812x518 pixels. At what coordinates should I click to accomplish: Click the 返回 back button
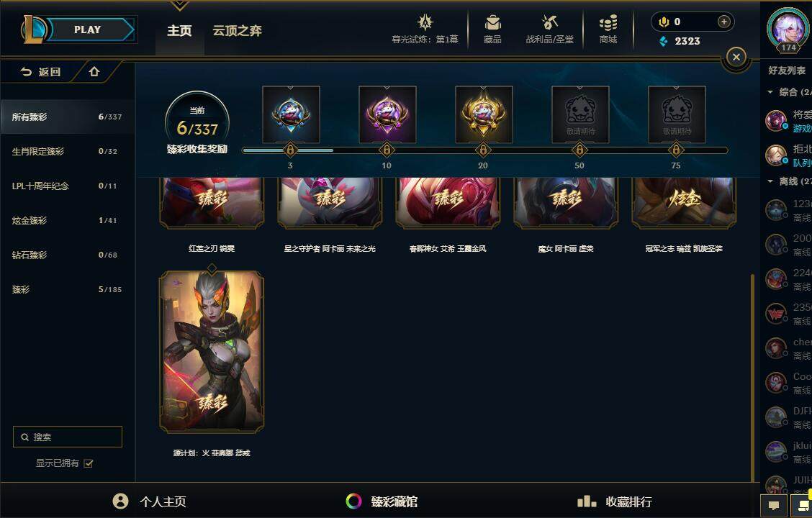pyautogui.click(x=40, y=72)
